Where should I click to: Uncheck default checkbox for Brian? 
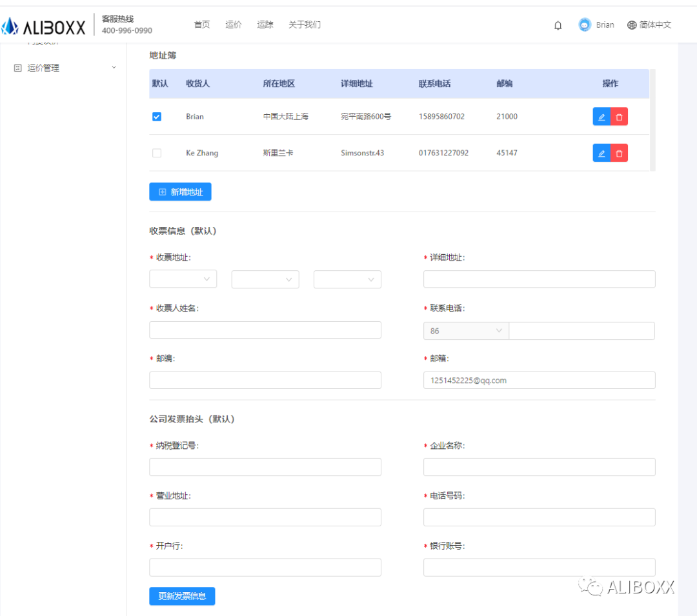(157, 117)
